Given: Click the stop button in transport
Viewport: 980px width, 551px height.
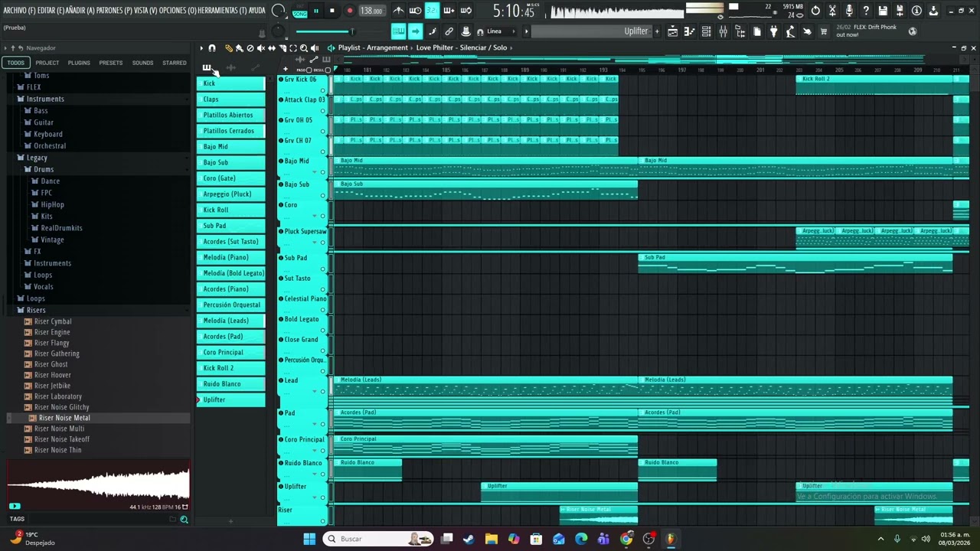Looking at the screenshot, I should click(332, 11).
